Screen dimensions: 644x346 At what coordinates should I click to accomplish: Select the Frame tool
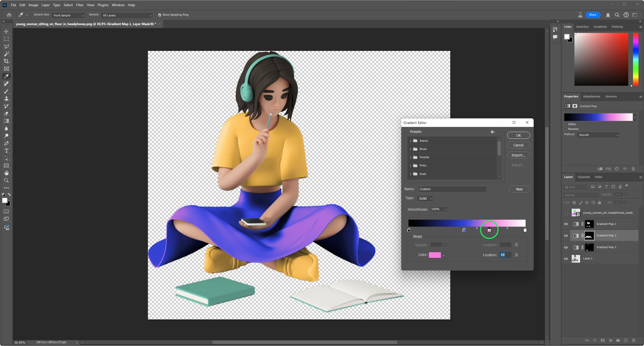pos(6,69)
